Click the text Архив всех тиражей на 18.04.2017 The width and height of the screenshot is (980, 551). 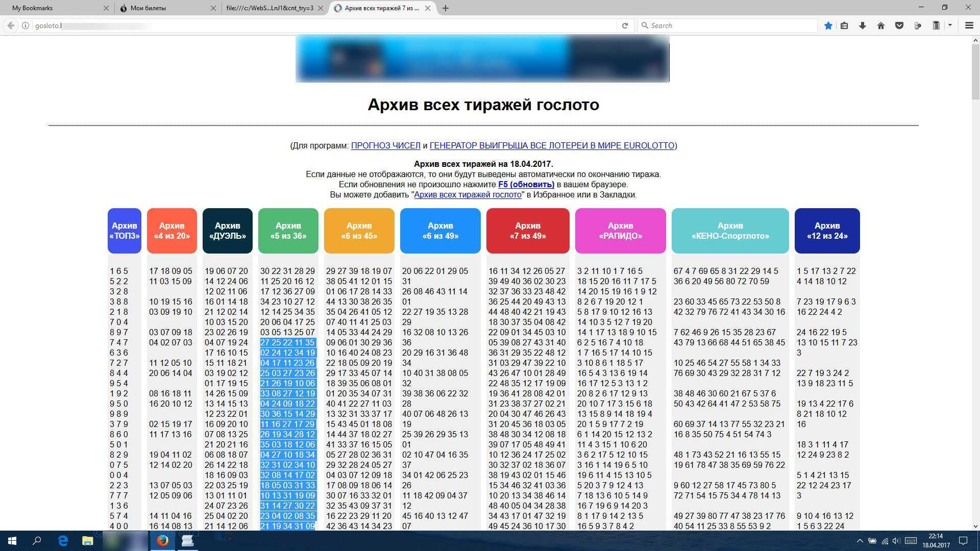coord(483,164)
